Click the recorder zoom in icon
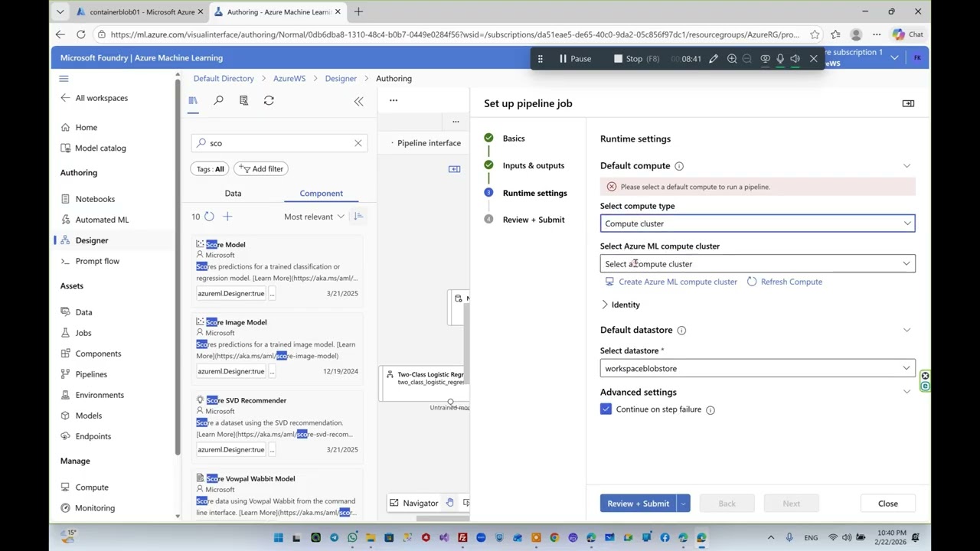 [732, 59]
